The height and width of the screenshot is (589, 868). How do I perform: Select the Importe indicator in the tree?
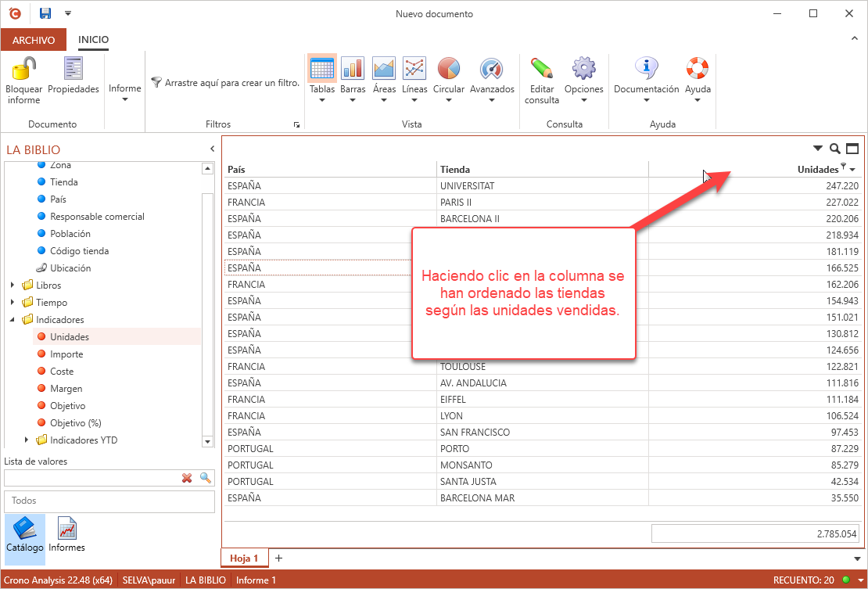pyautogui.click(x=66, y=354)
